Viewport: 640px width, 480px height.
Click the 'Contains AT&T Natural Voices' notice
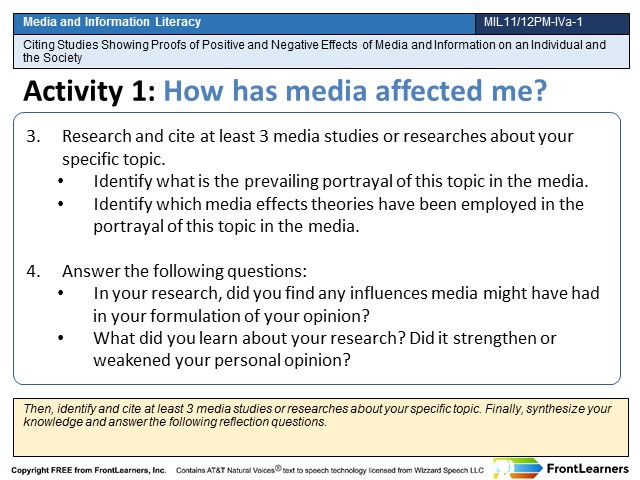pyautogui.click(x=329, y=470)
